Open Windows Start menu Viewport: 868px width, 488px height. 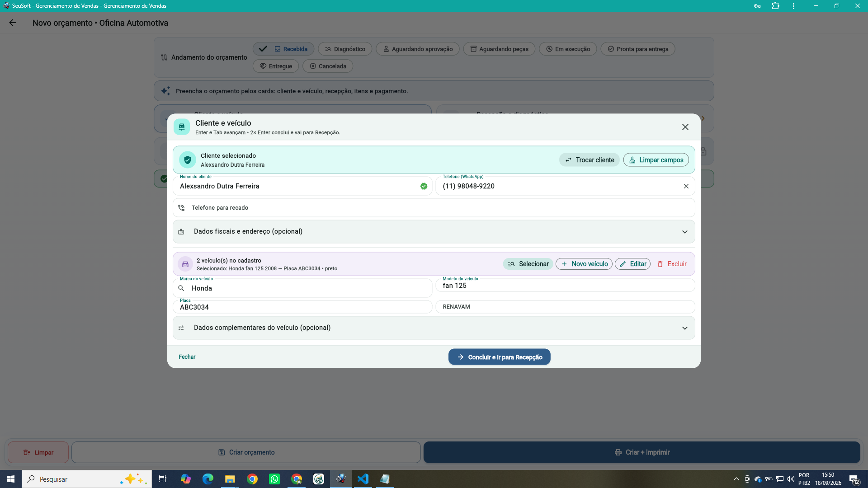point(11,479)
